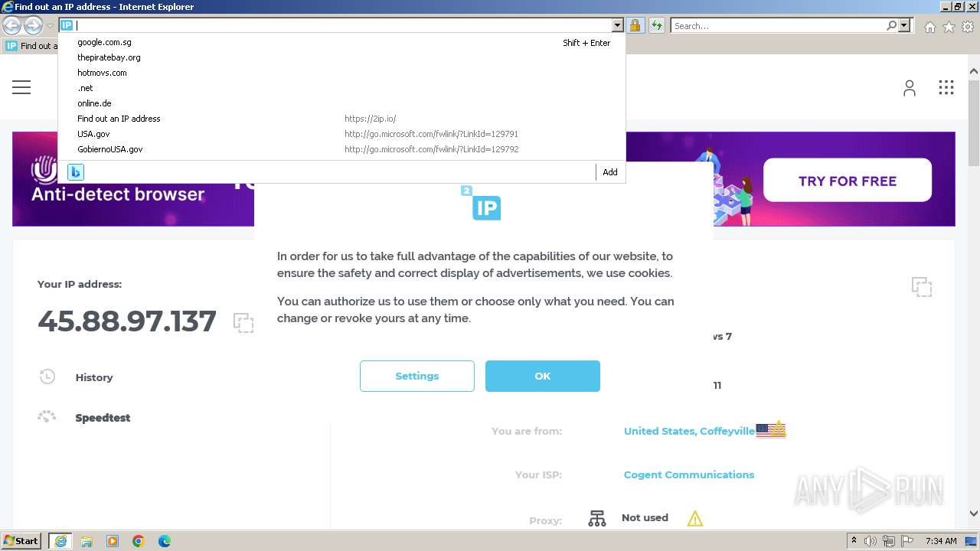The width and height of the screenshot is (980, 551).
Task: Click the browser Forward arrow button
Action: 33,25
